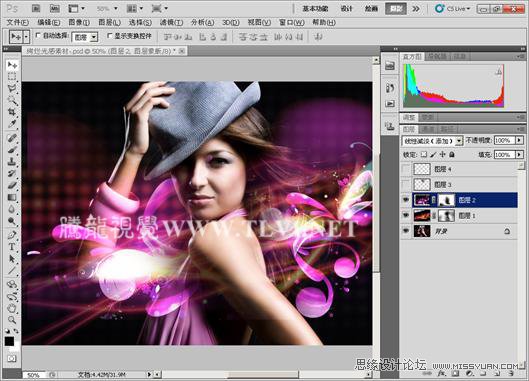529x381 pixels.
Task: Switch to the 直方图 panel tab
Action: tap(412, 56)
